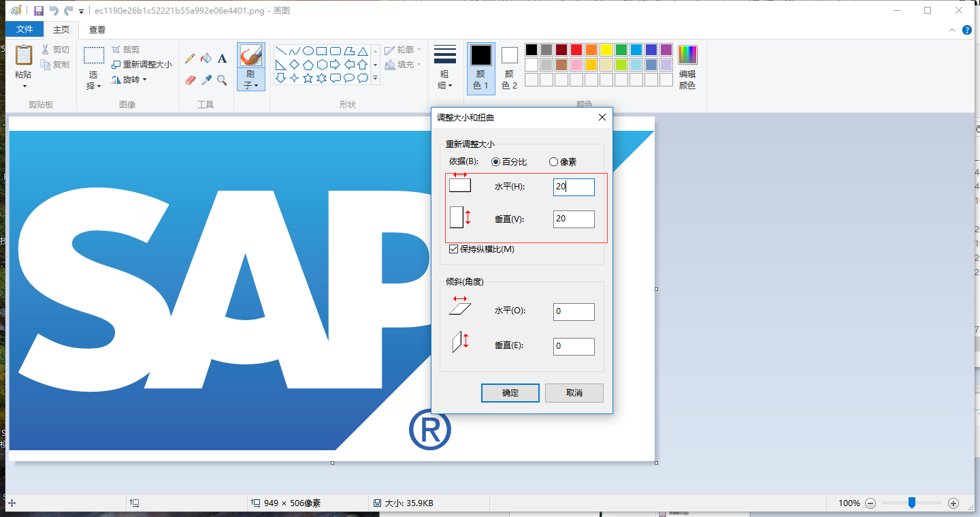Select the Right arrow shape
Viewport: 980px width, 517px height.
(335, 65)
